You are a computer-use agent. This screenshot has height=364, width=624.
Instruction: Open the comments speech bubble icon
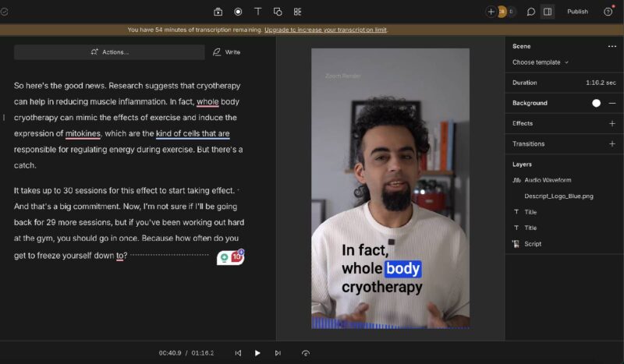(x=530, y=12)
